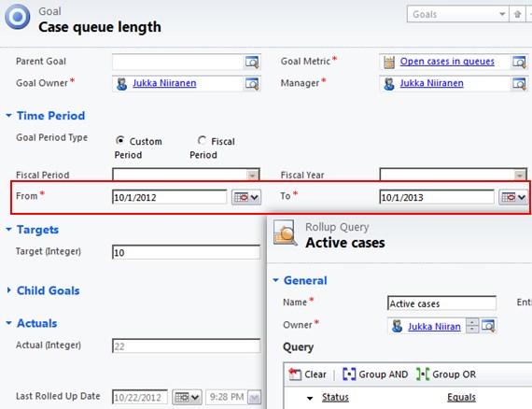Collapse the Actuals section
The height and width of the screenshot is (409, 532).
[x=8, y=323]
